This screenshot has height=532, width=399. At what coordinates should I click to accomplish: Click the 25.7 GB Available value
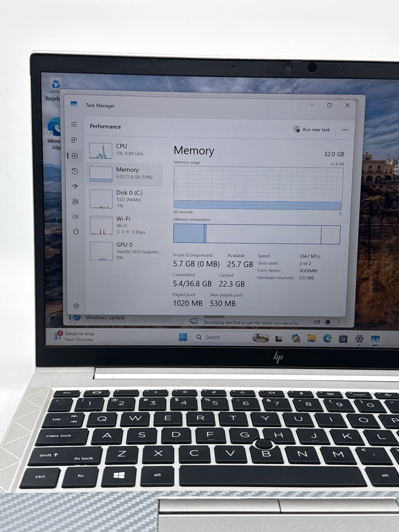pos(240,264)
